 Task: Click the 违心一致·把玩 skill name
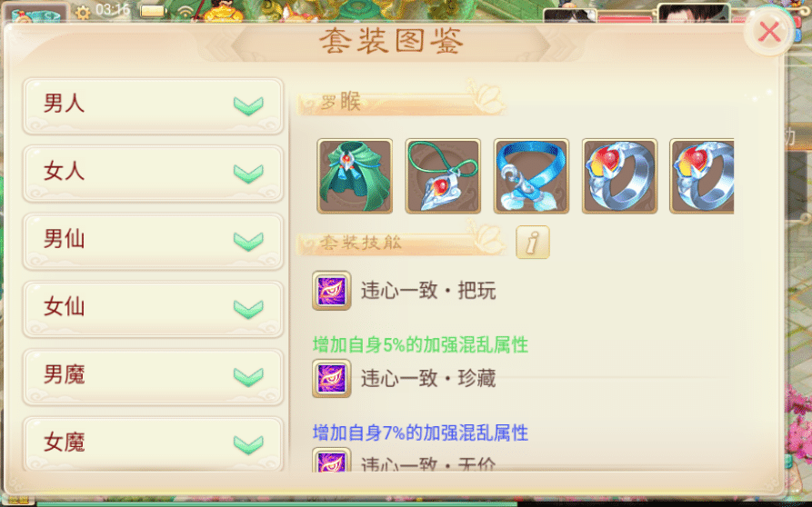coord(428,291)
